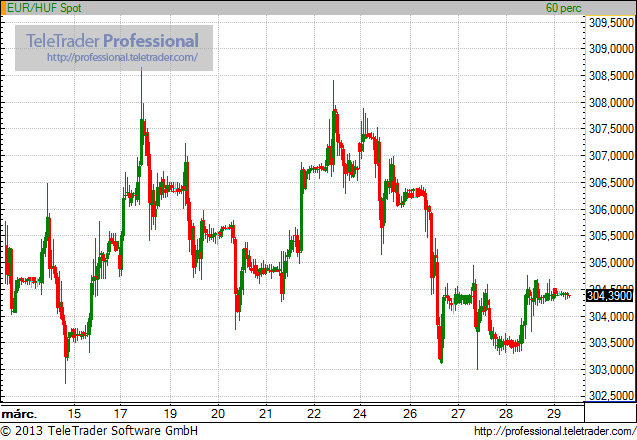This screenshot has height=440, width=637.
Task: Open the professional.teletrader.com link in footer
Action: coord(555,431)
